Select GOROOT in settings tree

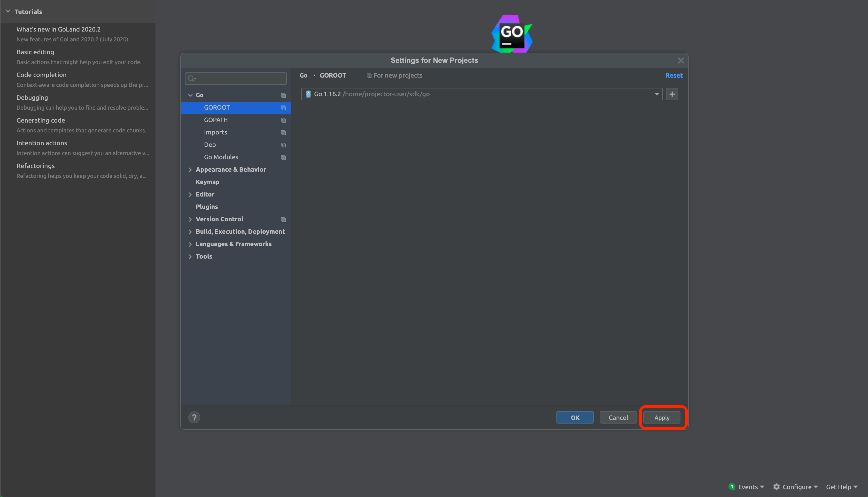pos(236,108)
